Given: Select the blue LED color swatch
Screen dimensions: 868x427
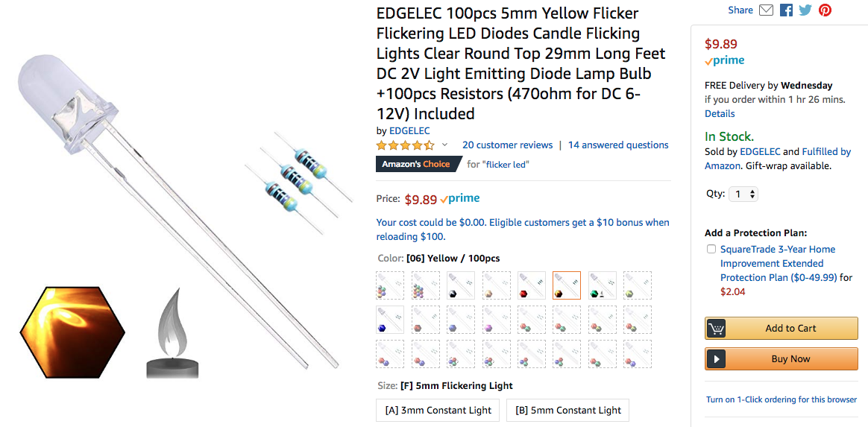Looking at the screenshot, I should [390, 320].
